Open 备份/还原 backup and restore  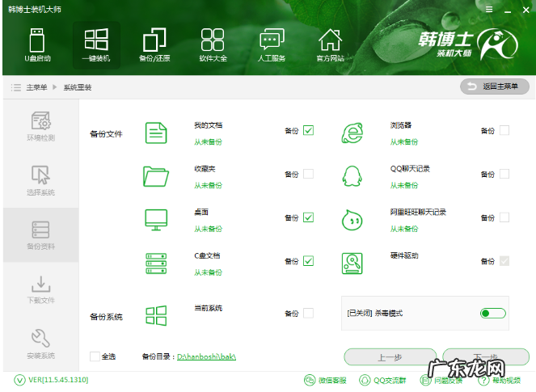(154, 45)
